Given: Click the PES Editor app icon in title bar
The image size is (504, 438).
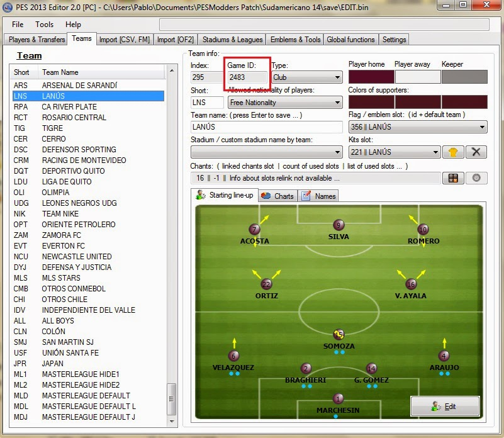Looking at the screenshot, I should click(8, 7).
